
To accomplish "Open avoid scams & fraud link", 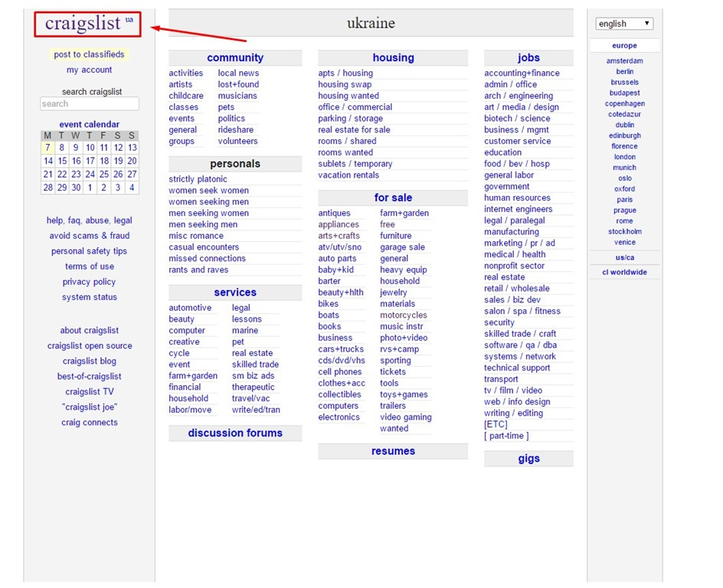I will [90, 236].
